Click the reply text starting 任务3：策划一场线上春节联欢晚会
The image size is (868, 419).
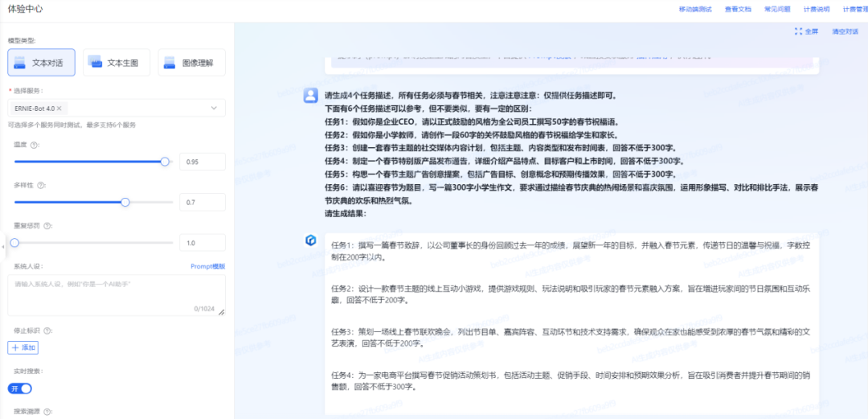[x=571, y=338]
